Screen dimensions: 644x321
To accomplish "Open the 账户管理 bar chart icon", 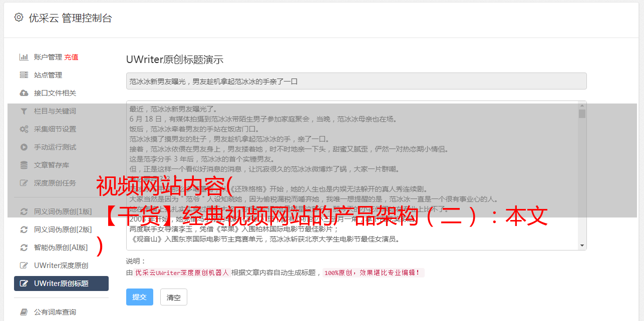I will pyautogui.click(x=24, y=57).
